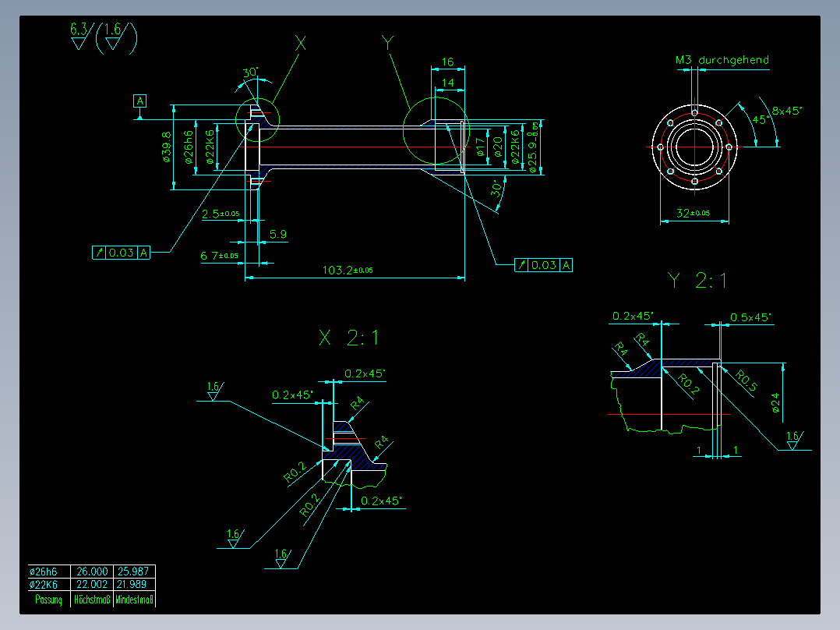Select the 25.987 table cell
840x630 pixels.
(x=132, y=572)
